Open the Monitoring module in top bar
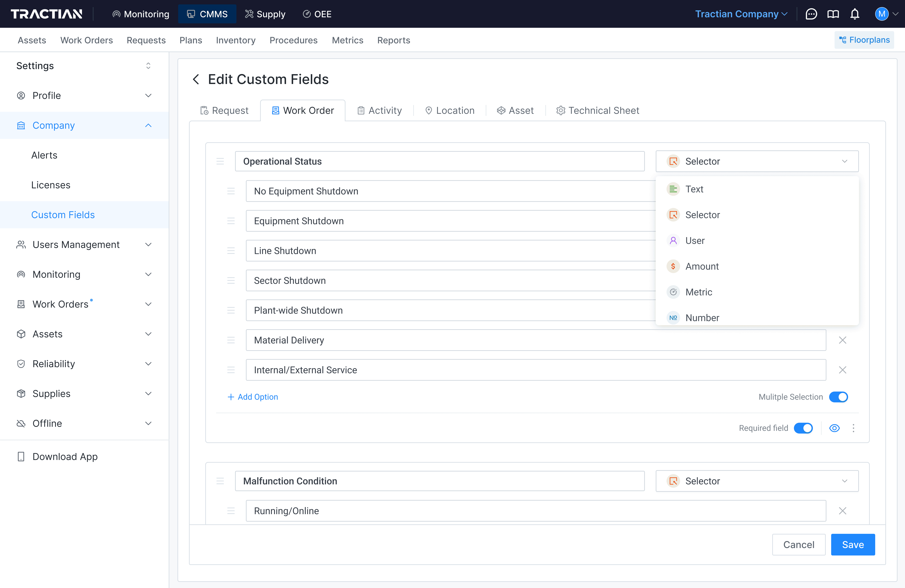905x588 pixels. (x=141, y=14)
